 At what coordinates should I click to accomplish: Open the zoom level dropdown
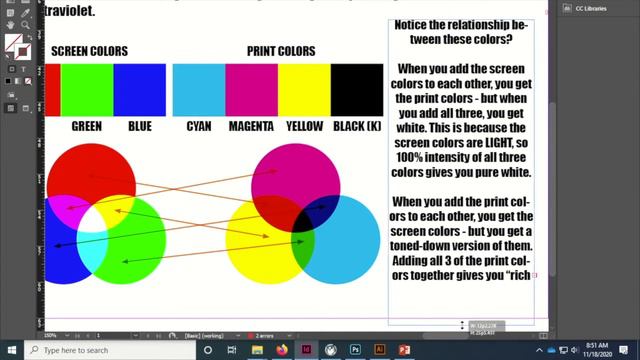(67, 336)
